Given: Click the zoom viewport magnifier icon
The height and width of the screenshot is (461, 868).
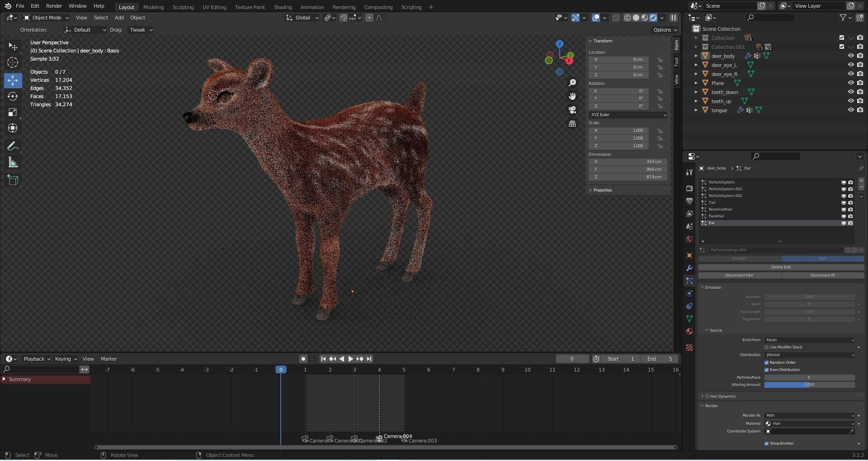Looking at the screenshot, I should [x=572, y=83].
